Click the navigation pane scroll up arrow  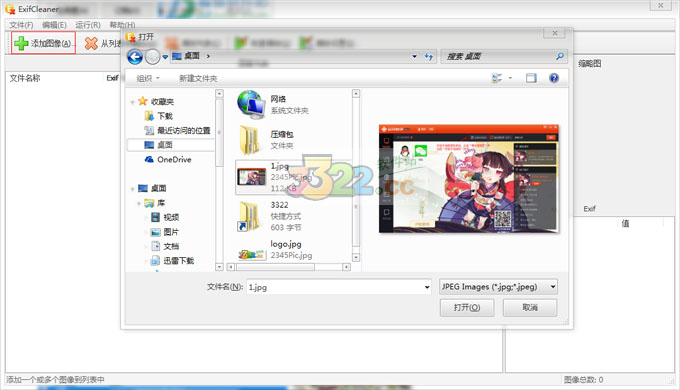219,93
